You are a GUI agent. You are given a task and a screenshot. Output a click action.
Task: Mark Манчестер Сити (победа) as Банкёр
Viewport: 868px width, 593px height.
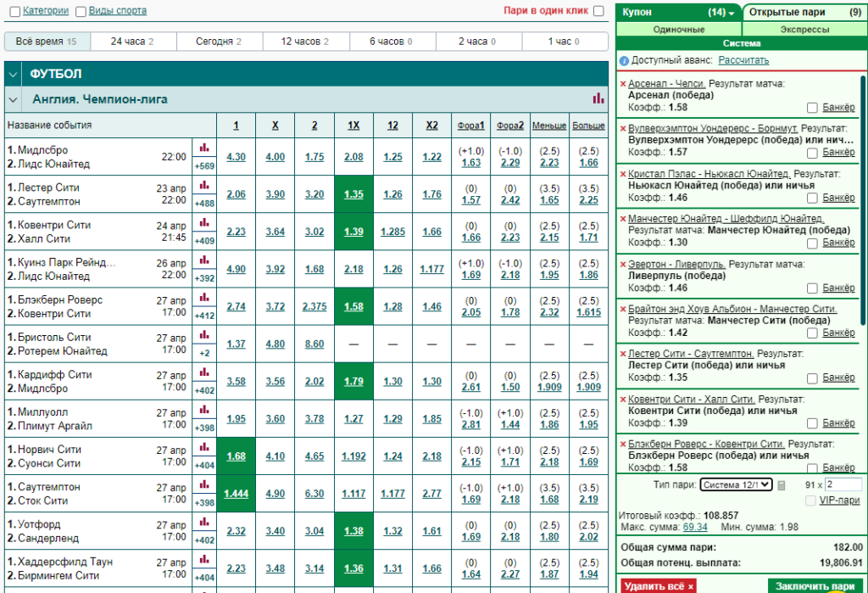pyautogui.click(x=812, y=333)
